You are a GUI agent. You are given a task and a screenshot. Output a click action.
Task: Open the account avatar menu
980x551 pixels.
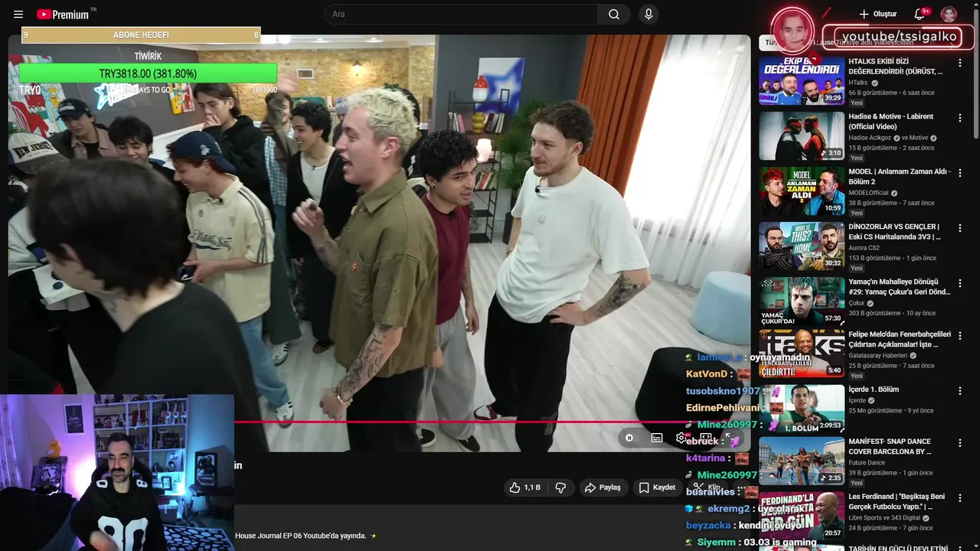tap(949, 15)
